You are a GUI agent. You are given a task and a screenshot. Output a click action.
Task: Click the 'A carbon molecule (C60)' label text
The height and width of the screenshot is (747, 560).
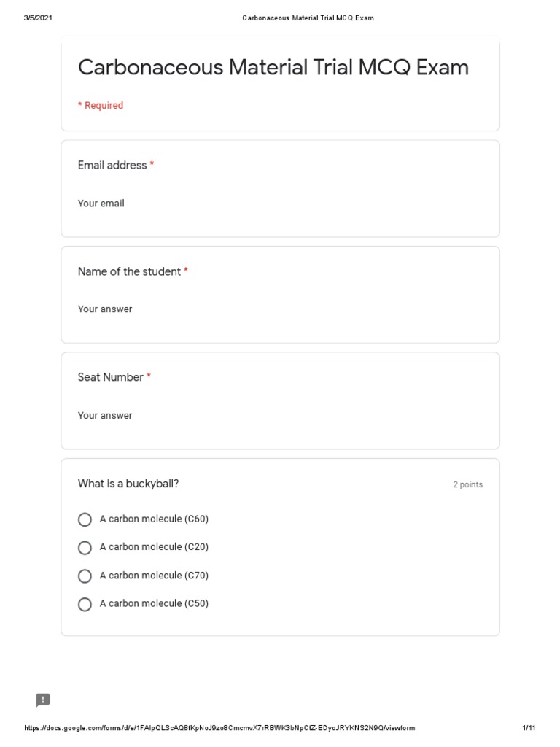154,519
